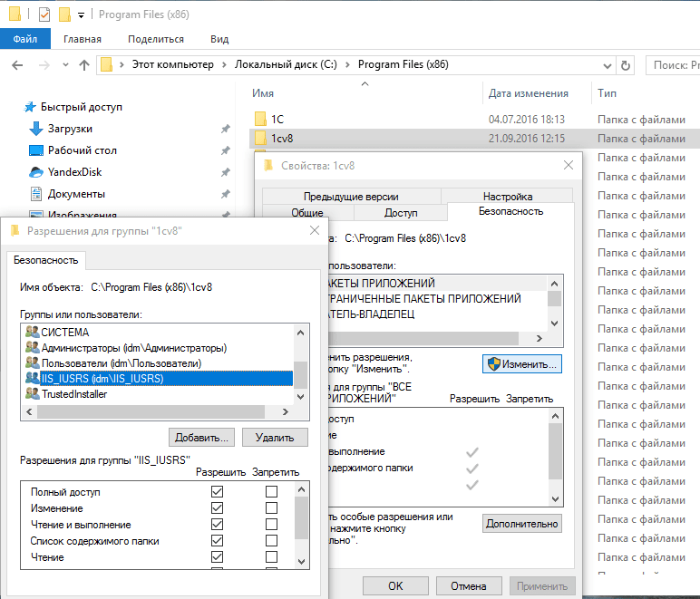Open the Вид ribbon tab
The width and height of the screenshot is (700, 599).
coord(219,39)
